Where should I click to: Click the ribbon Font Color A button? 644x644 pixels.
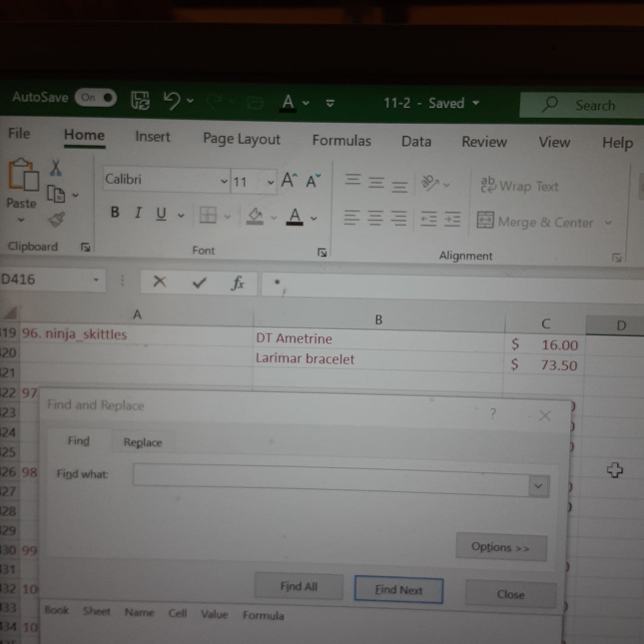coord(295,216)
